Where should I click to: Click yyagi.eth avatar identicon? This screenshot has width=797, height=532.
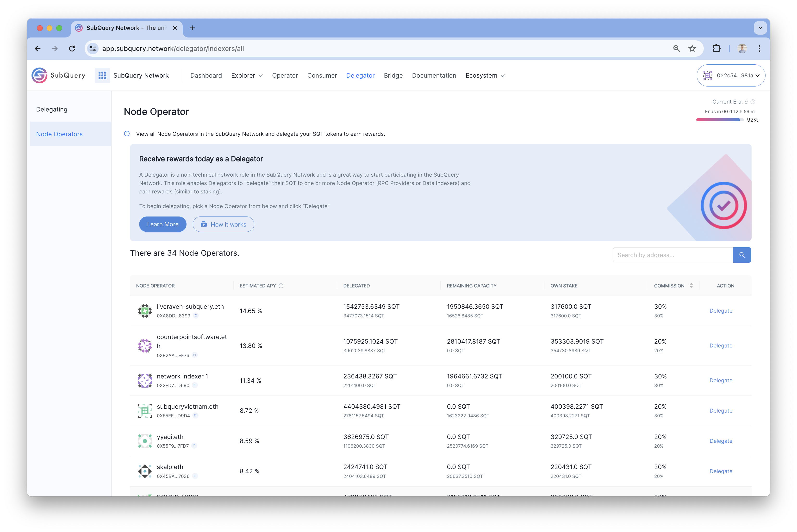click(x=145, y=441)
